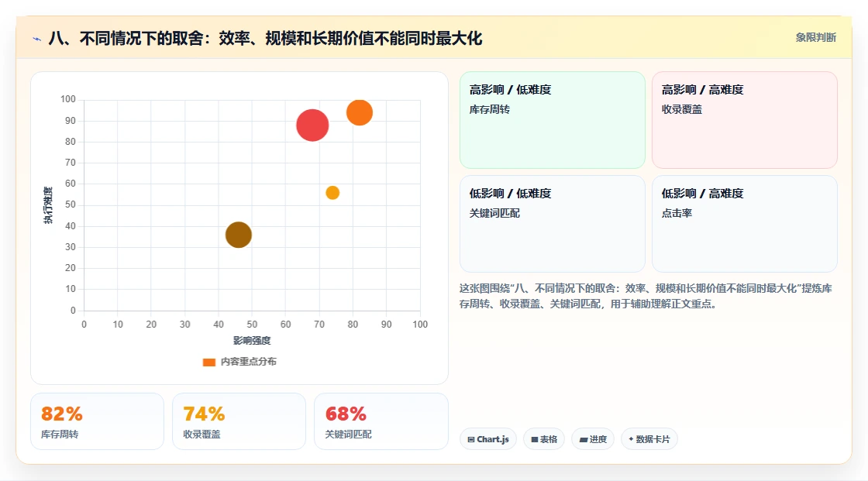Click the 收录覆盖 text in pink card

pos(681,109)
